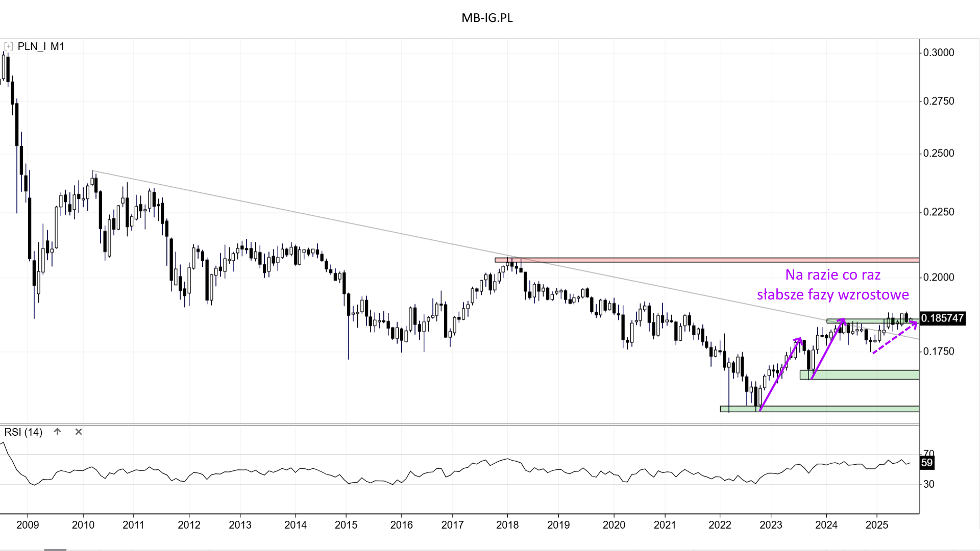
Task: Select the middle green support zone rectangle
Action: [868, 375]
